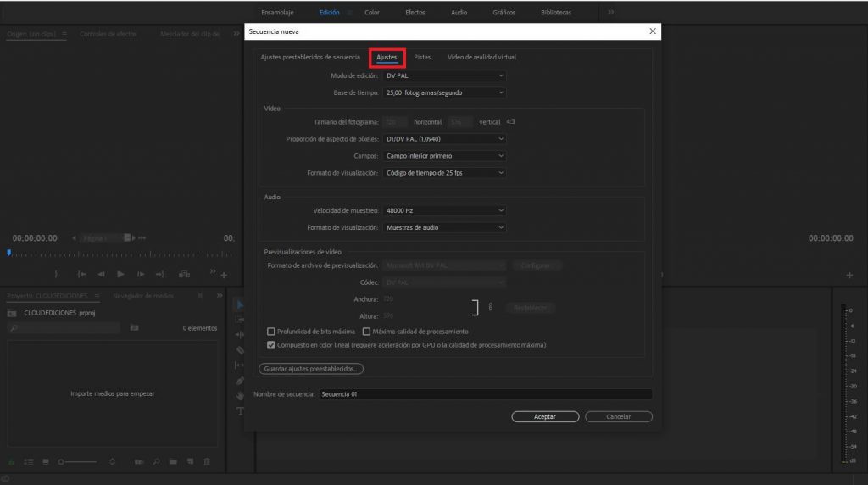
Task: Click Guardar ajustes preestablecidos button
Action: pyautogui.click(x=310, y=369)
